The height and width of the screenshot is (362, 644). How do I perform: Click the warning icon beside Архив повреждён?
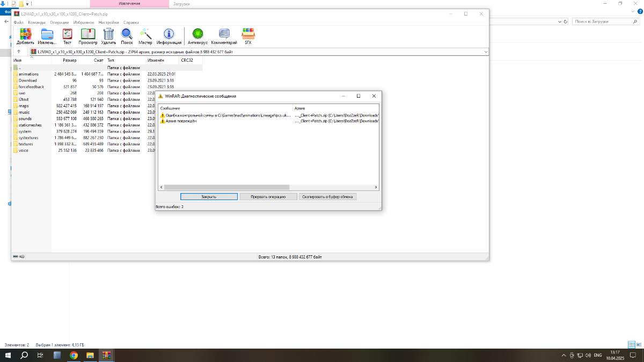163,121
